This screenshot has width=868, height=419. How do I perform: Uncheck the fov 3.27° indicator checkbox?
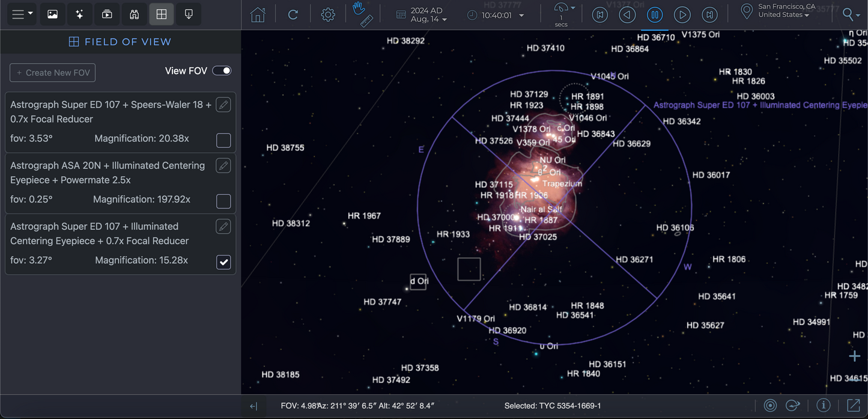tap(223, 261)
